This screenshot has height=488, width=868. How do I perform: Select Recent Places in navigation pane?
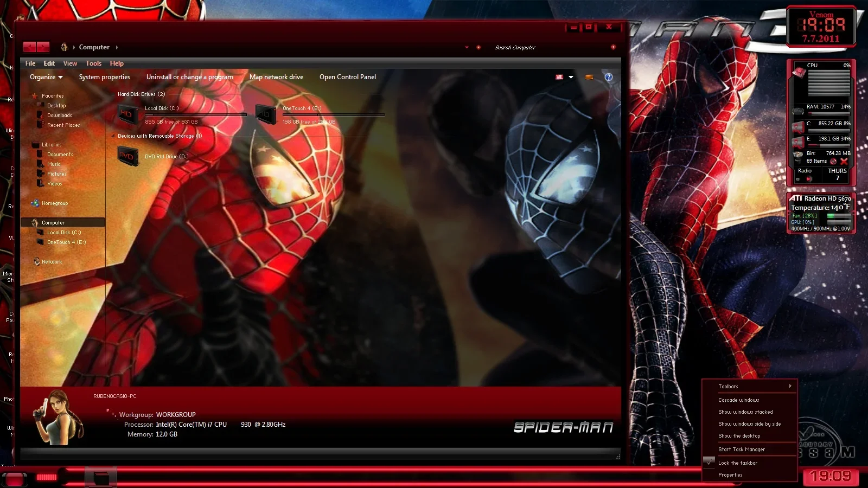(63, 125)
